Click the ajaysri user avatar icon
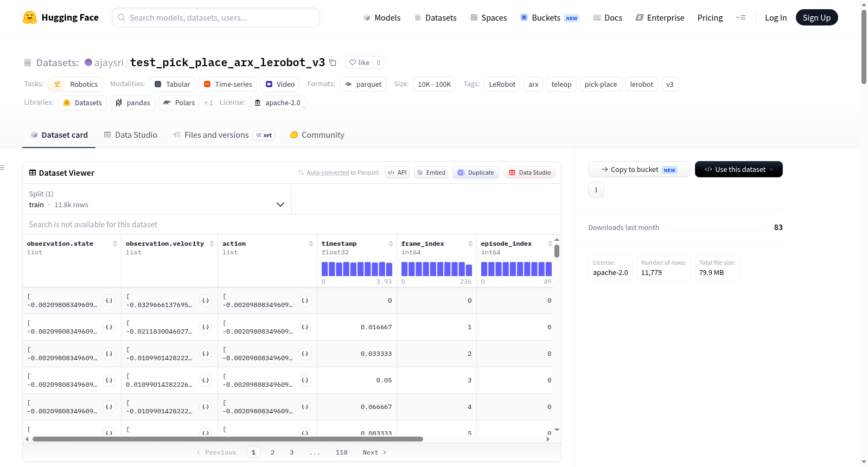Viewport: 868px width, 467px height. click(88, 62)
